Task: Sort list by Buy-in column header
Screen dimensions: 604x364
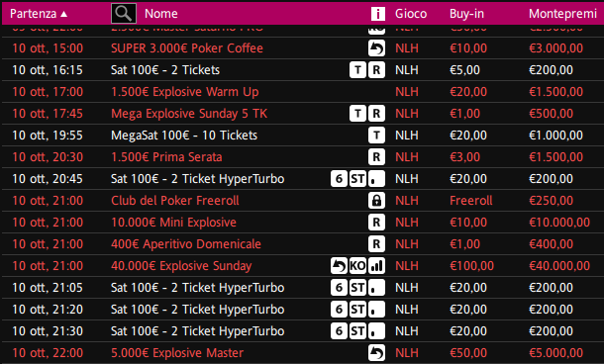Action: [x=466, y=14]
